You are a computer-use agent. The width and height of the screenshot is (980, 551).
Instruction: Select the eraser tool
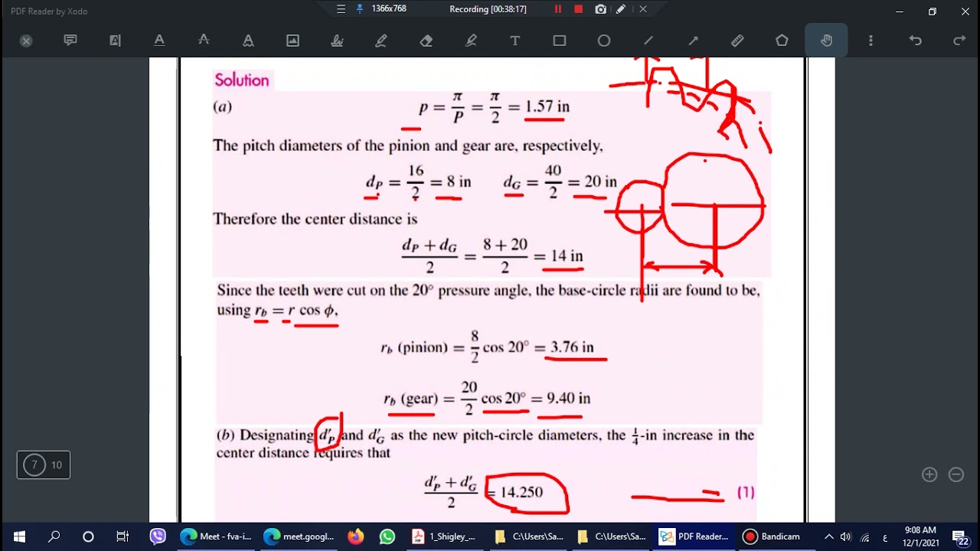tap(426, 41)
